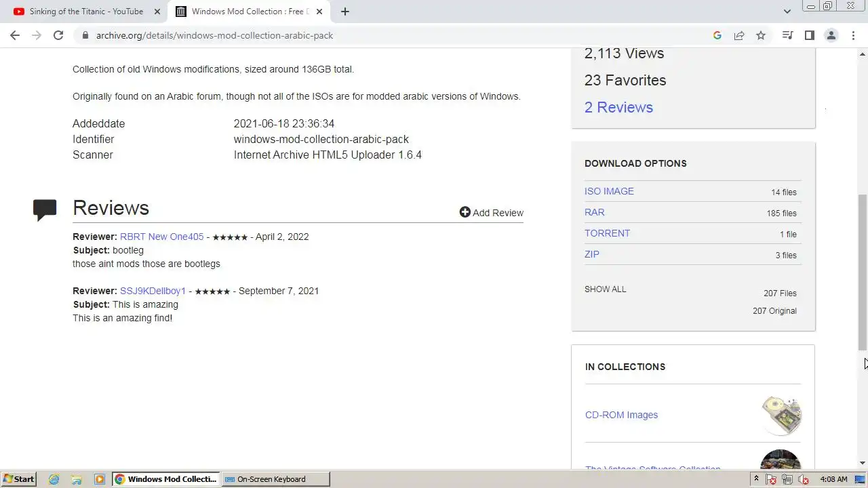
Task: Click the muted volume speaker tray icon
Action: [x=804, y=479]
